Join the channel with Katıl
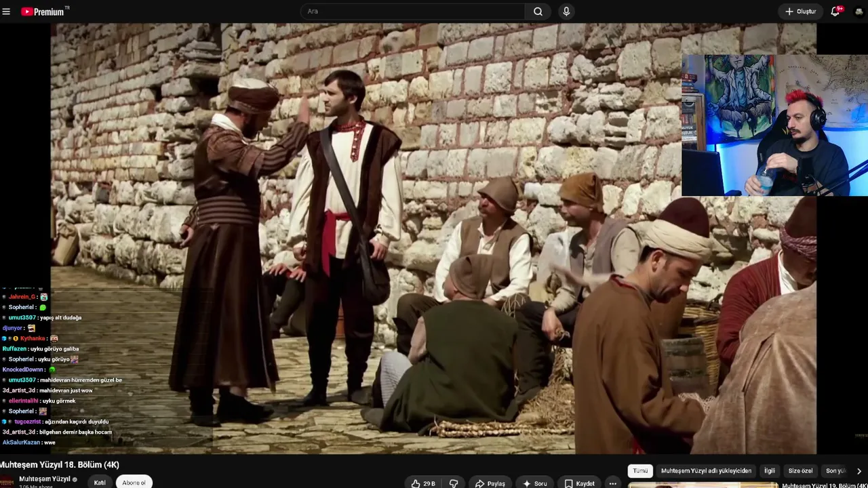Image resolution: width=868 pixels, height=488 pixels. coord(100,483)
